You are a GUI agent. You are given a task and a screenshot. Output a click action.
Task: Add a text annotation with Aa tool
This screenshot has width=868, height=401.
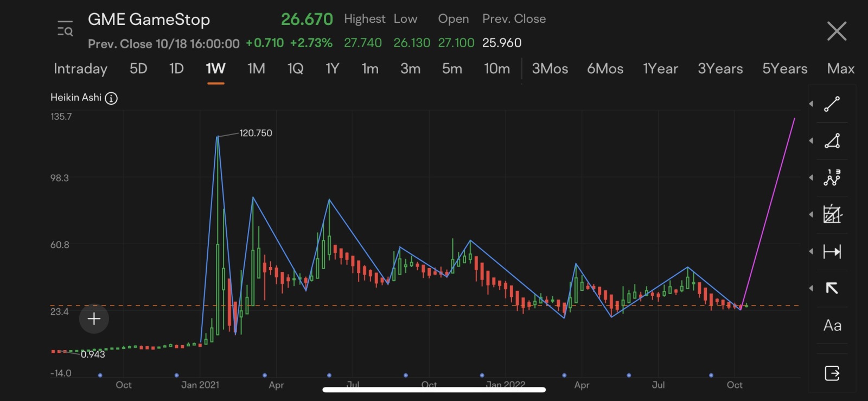coord(832,326)
